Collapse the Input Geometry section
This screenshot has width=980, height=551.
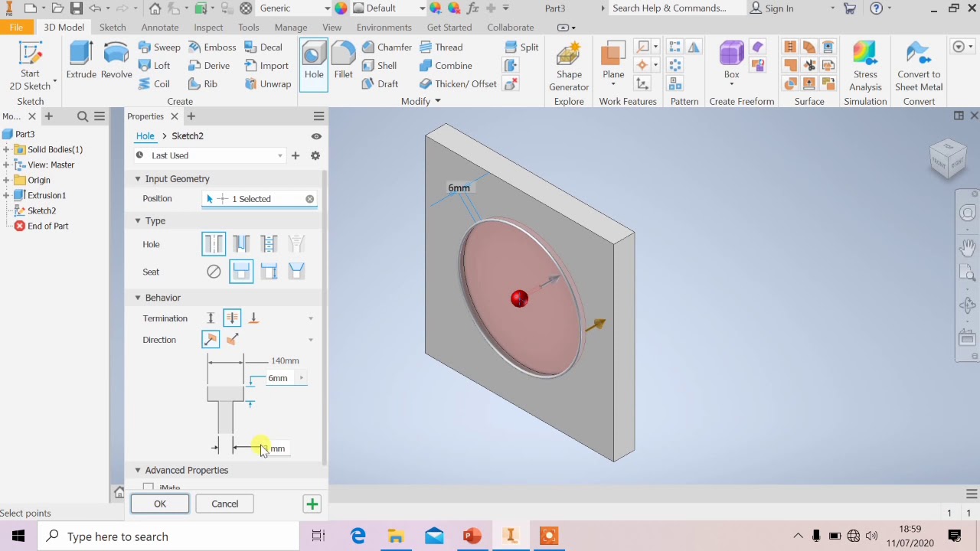tap(138, 179)
